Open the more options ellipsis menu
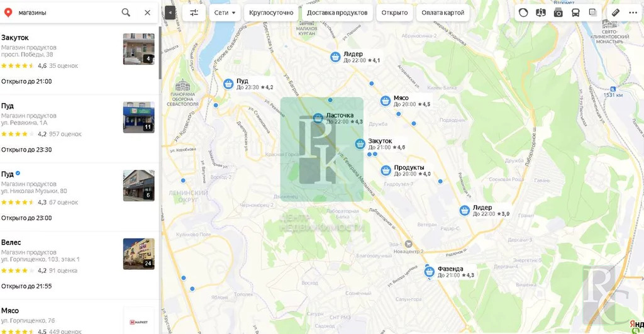Screen dimensions: 644x334 coord(633,13)
